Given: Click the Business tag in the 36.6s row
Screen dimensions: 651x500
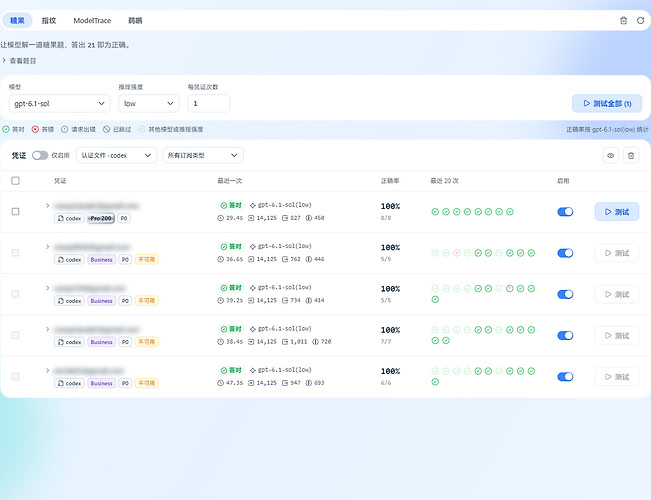Looking at the screenshot, I should [101, 260].
